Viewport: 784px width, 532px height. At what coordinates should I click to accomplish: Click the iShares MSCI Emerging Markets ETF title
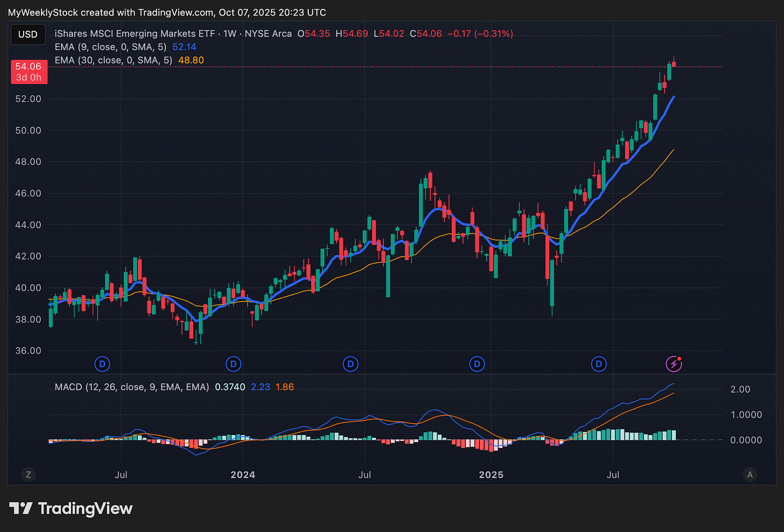pyautogui.click(x=135, y=33)
